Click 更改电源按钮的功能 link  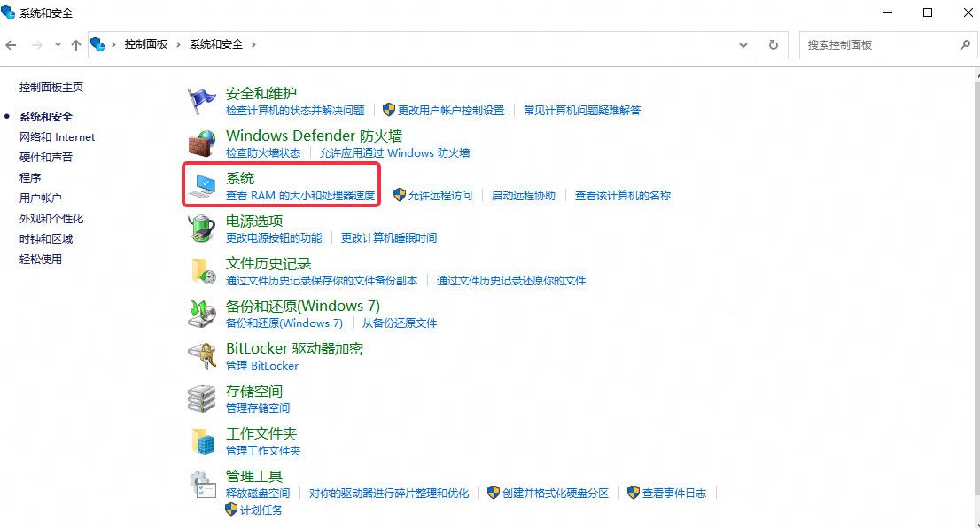(x=274, y=237)
